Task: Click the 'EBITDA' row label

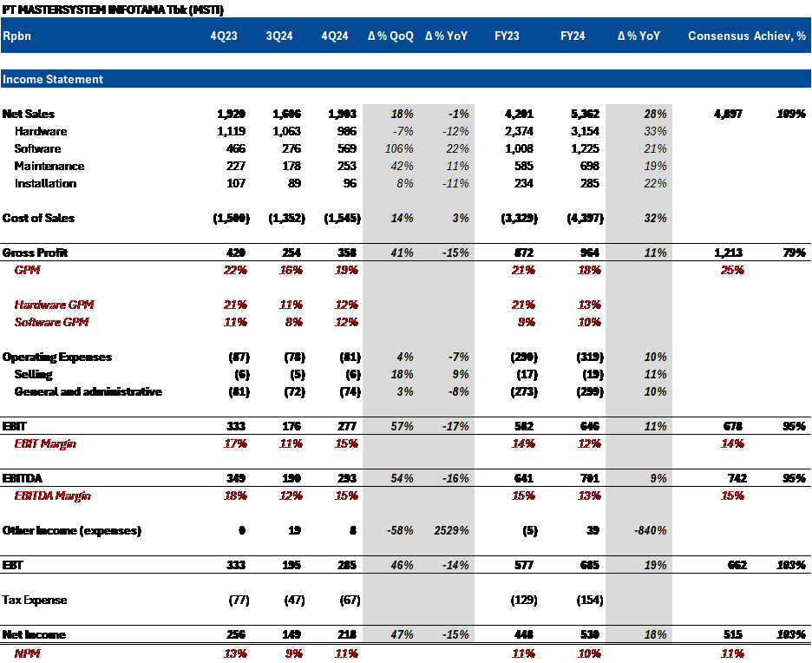Action: point(23,478)
